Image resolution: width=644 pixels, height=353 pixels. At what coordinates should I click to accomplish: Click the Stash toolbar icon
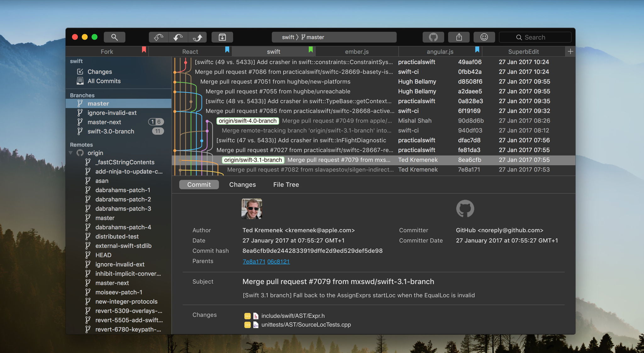tap(222, 37)
